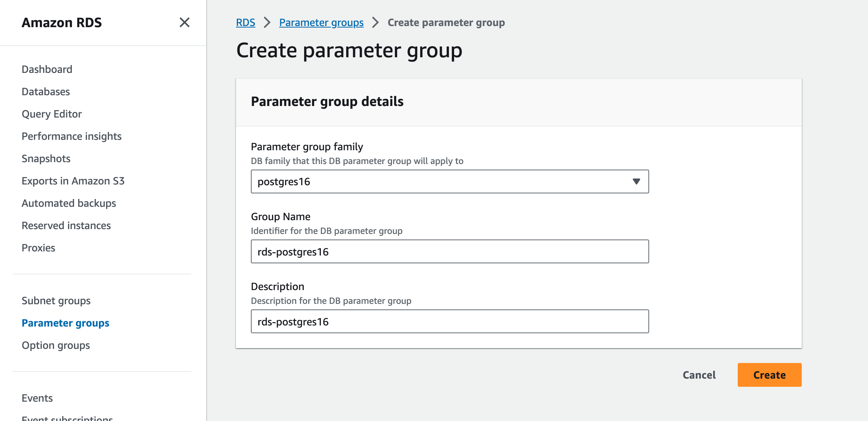Edit the Description input field
Image resolution: width=868 pixels, height=421 pixels.
(x=450, y=321)
